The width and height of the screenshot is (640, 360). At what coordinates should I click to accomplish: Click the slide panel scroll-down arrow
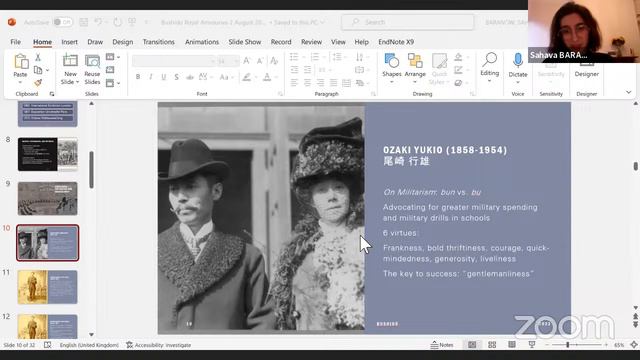[91, 334]
